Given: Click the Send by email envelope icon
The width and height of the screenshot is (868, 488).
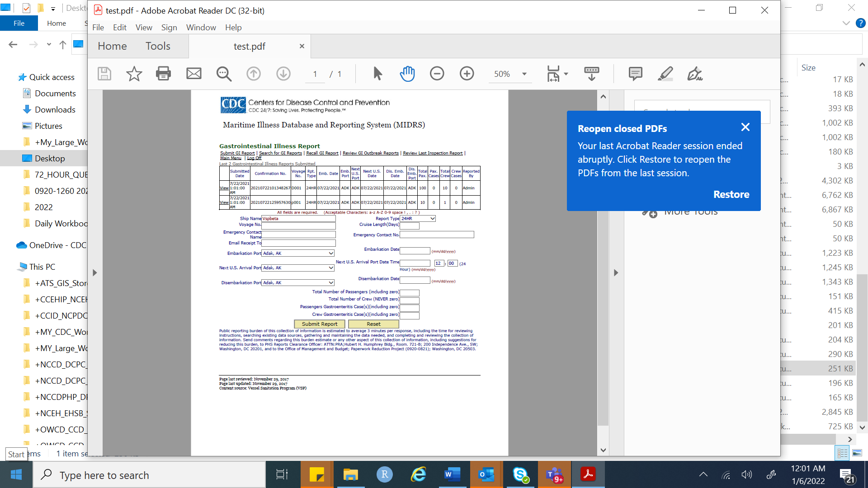Looking at the screenshot, I should (x=194, y=74).
